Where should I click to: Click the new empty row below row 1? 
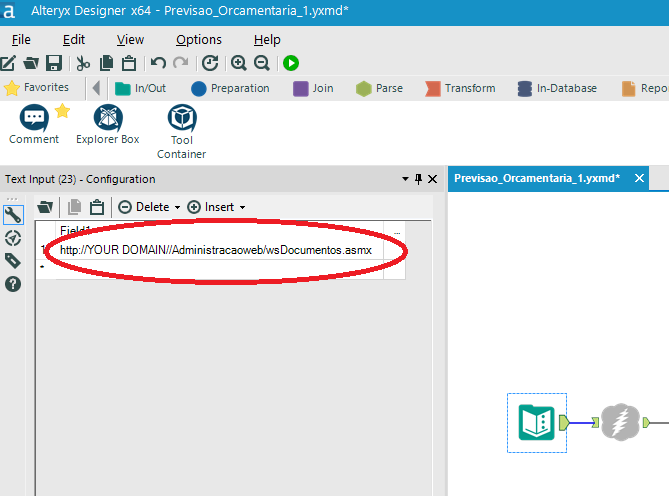click(219, 269)
